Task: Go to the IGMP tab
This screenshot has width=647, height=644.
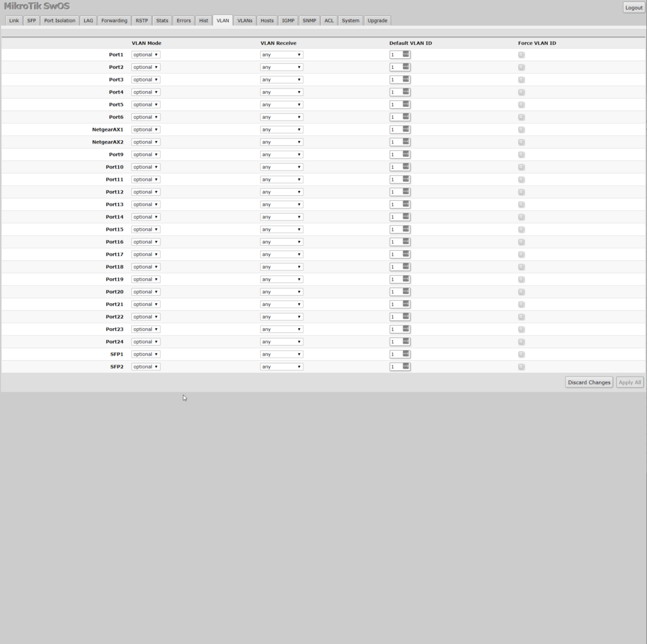Action: (x=288, y=20)
